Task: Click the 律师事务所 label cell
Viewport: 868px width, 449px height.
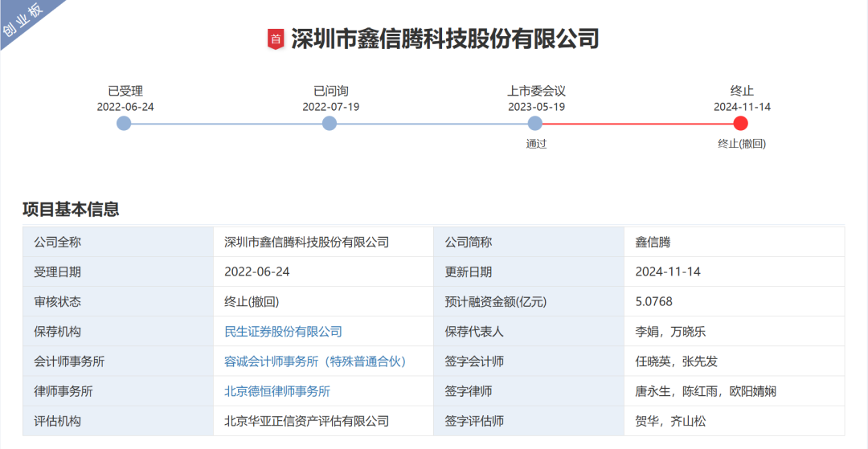Action: coord(118,391)
